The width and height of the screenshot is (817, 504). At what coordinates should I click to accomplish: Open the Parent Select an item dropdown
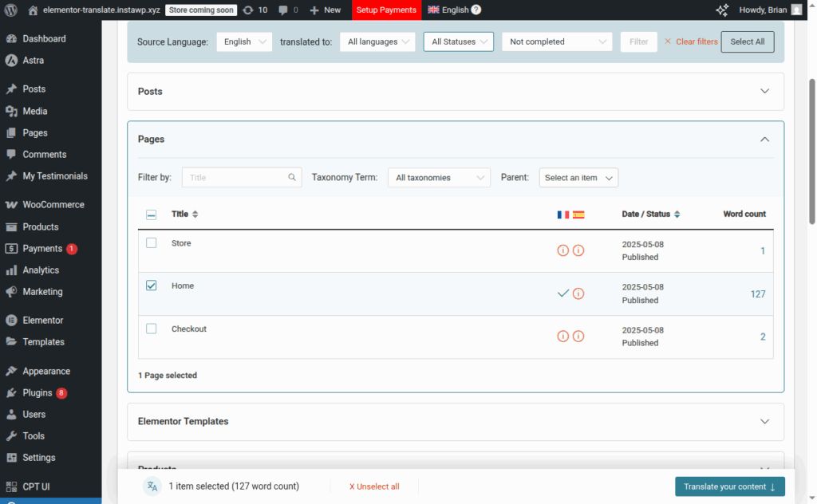[578, 178]
